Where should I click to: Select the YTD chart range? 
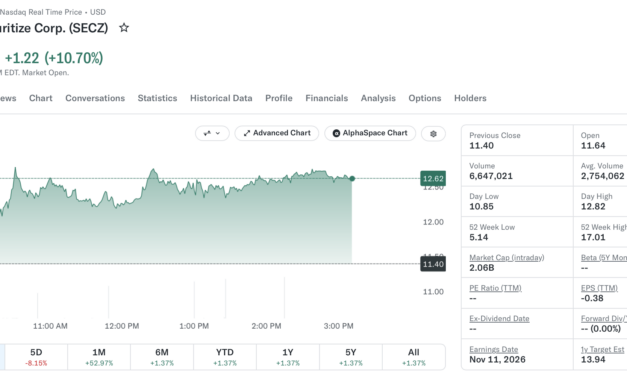(225, 357)
